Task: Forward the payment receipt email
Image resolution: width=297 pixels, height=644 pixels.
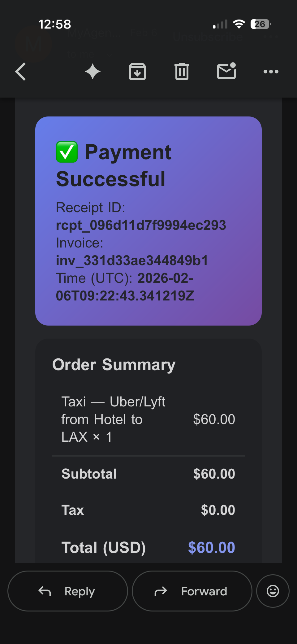Action: pos(192,591)
